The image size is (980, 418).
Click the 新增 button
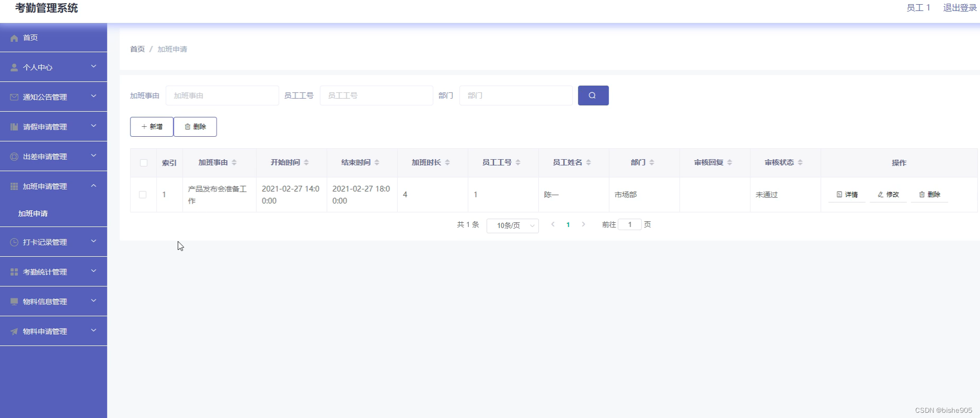pos(151,127)
